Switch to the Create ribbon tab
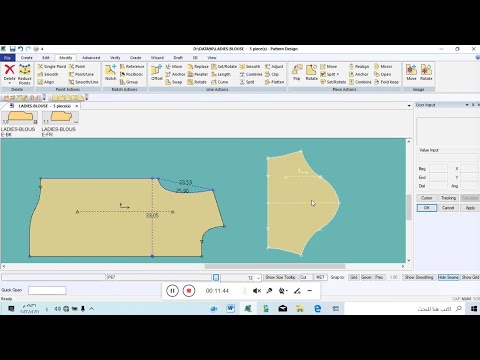The image size is (480, 360). 27,58
